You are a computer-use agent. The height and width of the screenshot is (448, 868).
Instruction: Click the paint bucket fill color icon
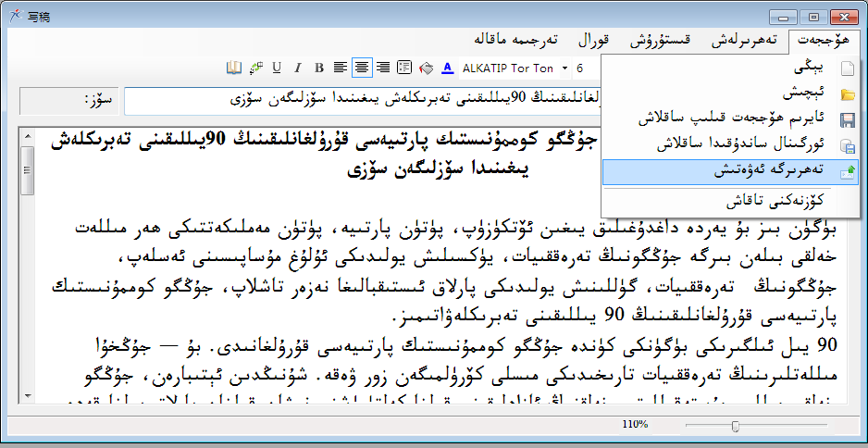[426, 68]
